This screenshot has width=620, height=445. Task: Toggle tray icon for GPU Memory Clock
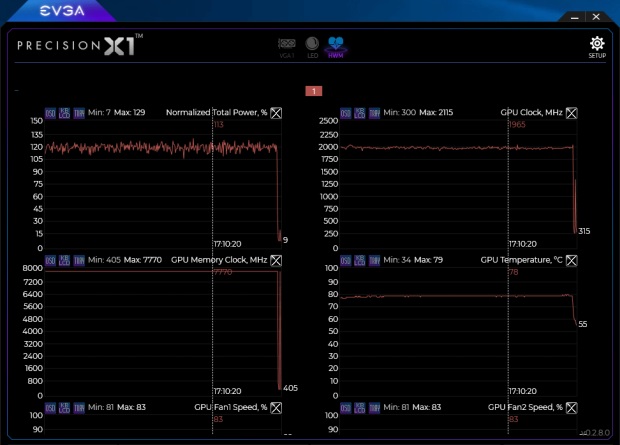[x=79, y=260]
